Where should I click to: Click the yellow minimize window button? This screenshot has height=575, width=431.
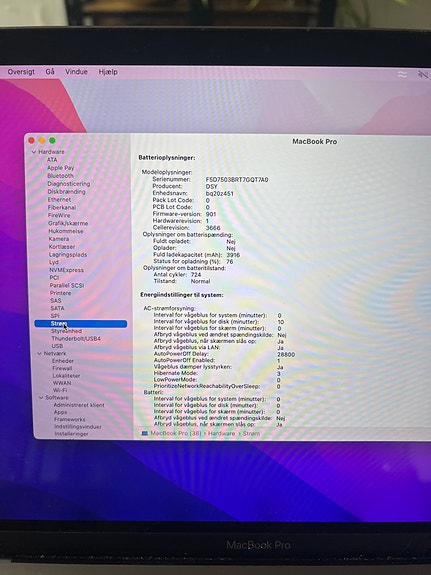[42, 140]
